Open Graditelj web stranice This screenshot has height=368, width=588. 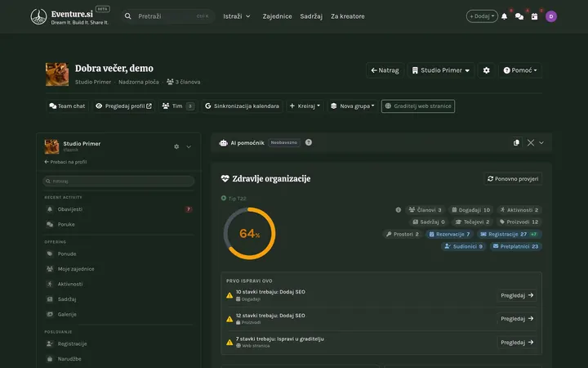pos(418,105)
